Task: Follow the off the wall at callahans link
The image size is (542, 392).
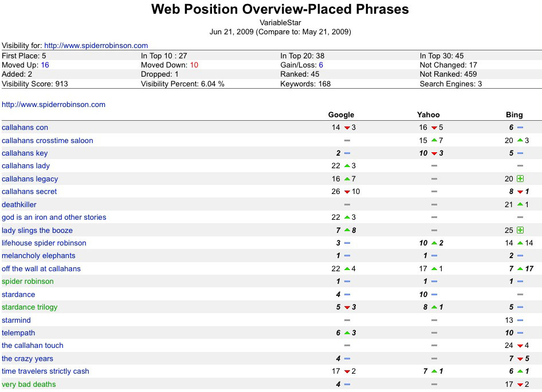Action: 41,269
